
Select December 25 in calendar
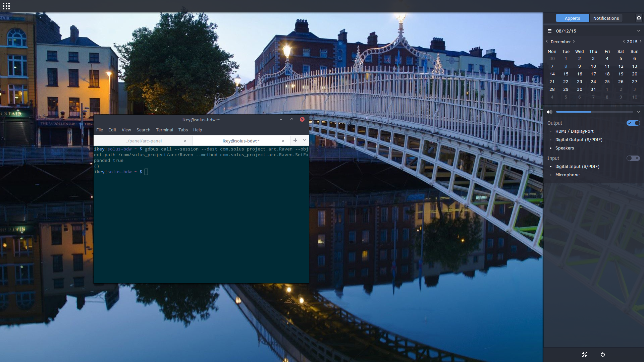pos(607,82)
